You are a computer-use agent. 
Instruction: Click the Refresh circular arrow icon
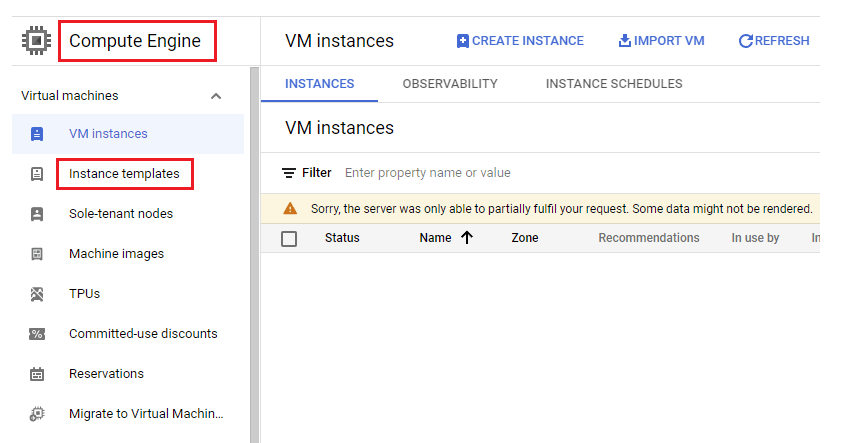click(746, 41)
